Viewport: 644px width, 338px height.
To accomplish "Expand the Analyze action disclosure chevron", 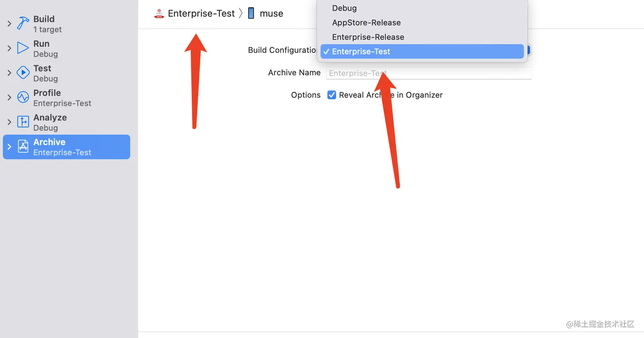I will pyautogui.click(x=9, y=122).
